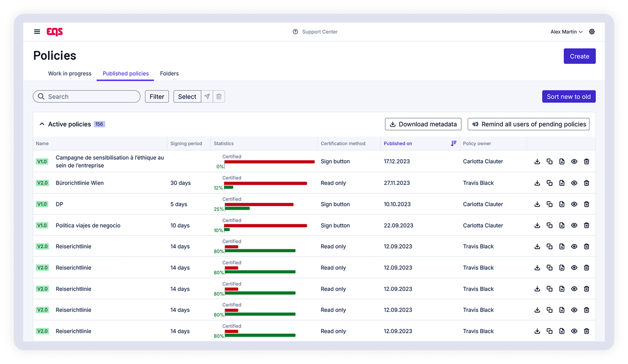Click the send icon next to Select

(x=207, y=97)
